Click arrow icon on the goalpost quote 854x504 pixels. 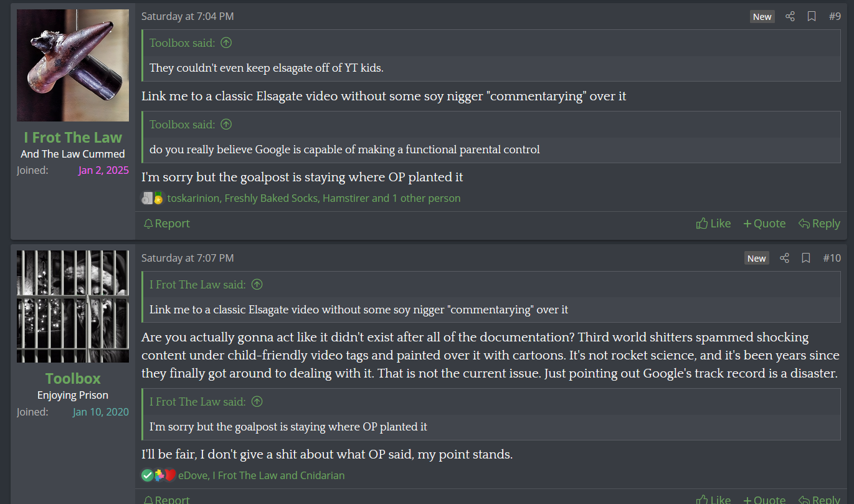(257, 402)
